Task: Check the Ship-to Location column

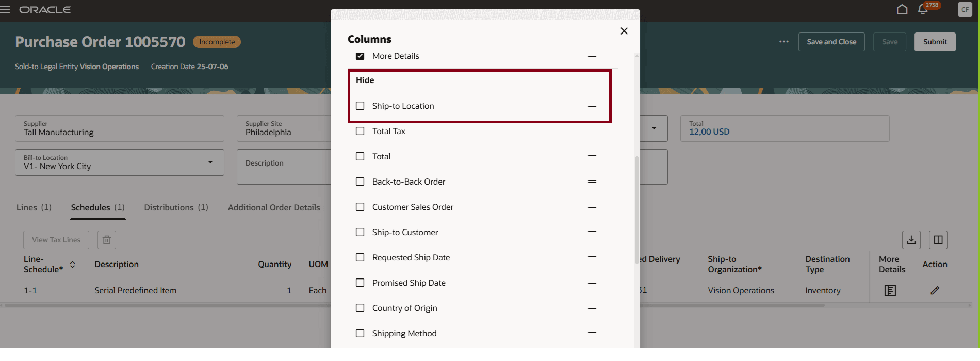Action: (360, 106)
